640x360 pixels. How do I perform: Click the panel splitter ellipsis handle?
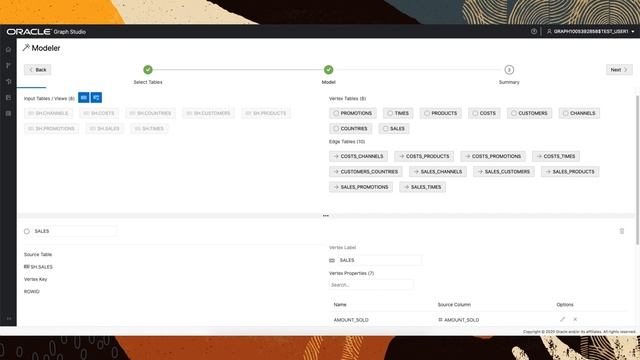click(326, 216)
